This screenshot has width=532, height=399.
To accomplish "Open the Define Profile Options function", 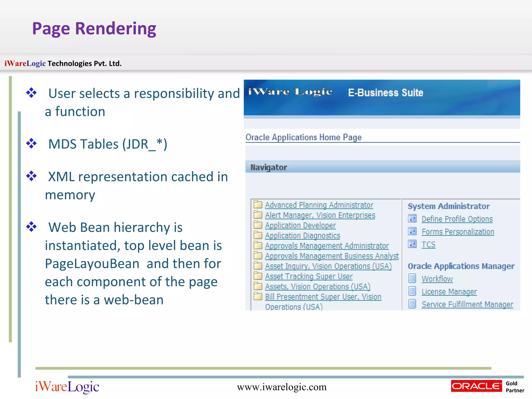I will coord(457,219).
